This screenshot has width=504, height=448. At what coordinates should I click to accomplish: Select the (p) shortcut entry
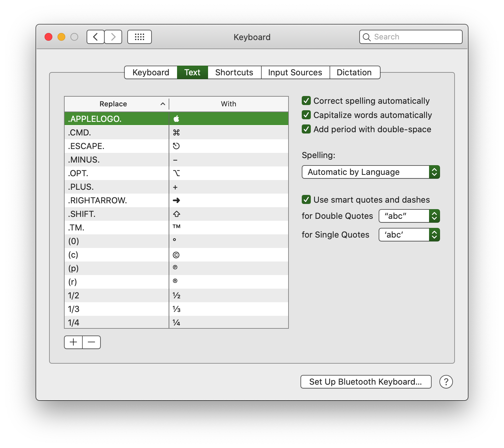click(117, 268)
